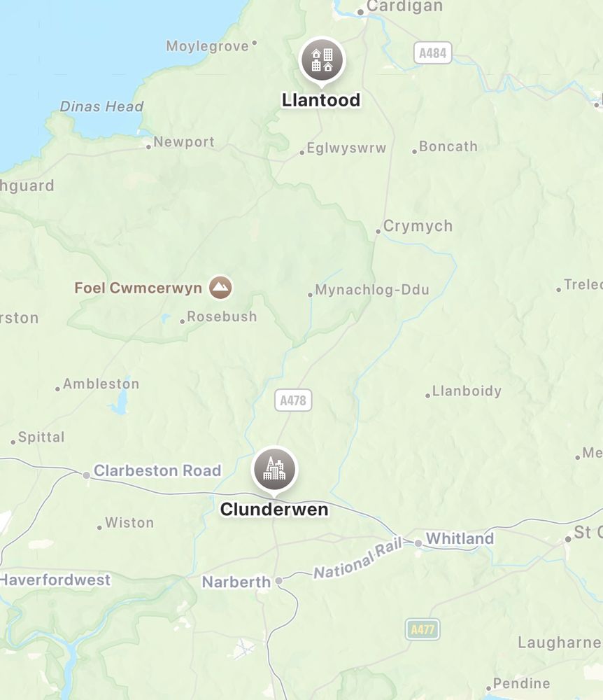Select the Llantood location pin icon
Image resolution: width=603 pixels, height=700 pixels.
322,59
